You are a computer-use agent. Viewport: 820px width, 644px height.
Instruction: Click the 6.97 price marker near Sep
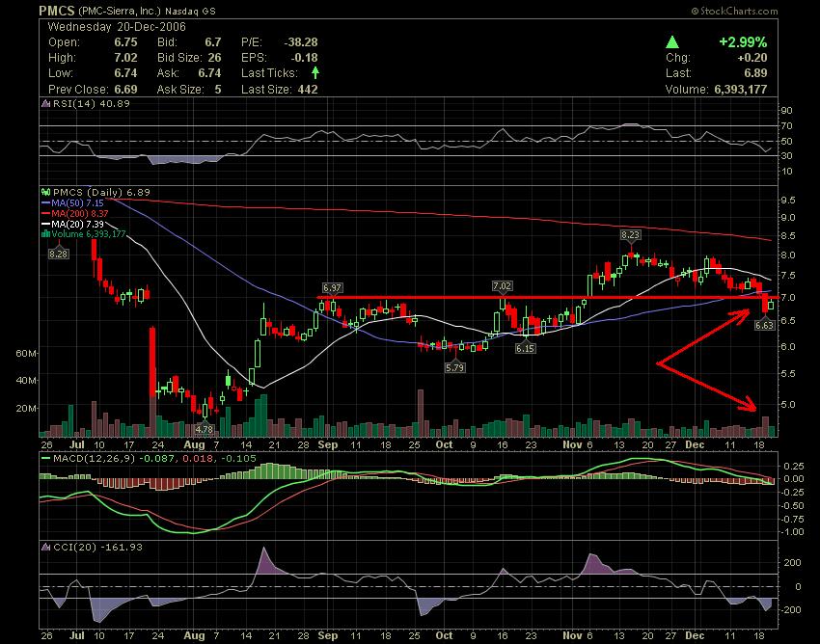pyautogui.click(x=332, y=287)
